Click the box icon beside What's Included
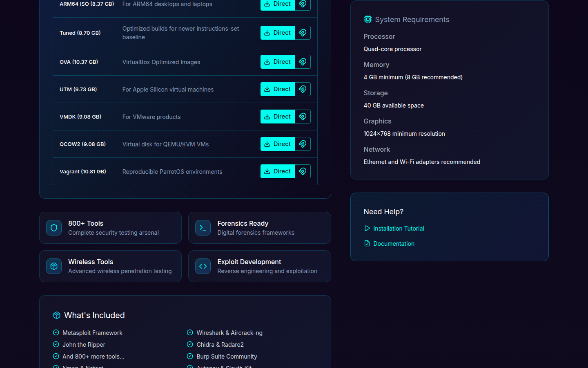Viewport: 588px width, 368px height. click(57, 315)
